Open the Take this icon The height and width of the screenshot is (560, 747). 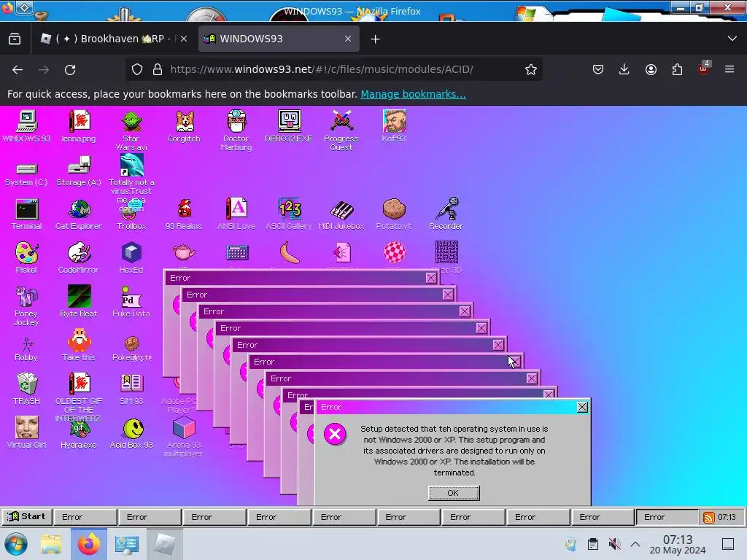click(x=79, y=345)
